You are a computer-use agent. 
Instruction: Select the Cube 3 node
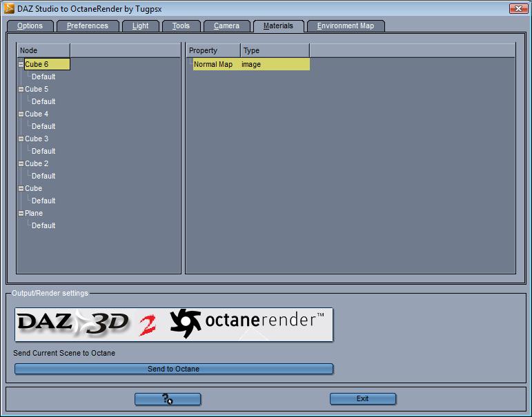pos(37,139)
